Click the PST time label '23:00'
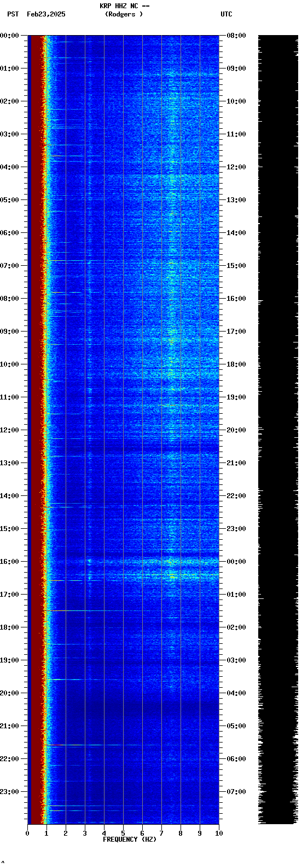 [9, 792]
